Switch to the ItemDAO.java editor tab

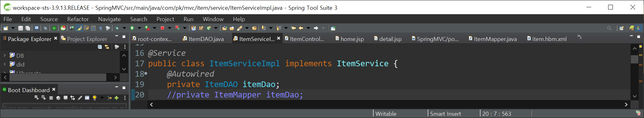click(203, 39)
